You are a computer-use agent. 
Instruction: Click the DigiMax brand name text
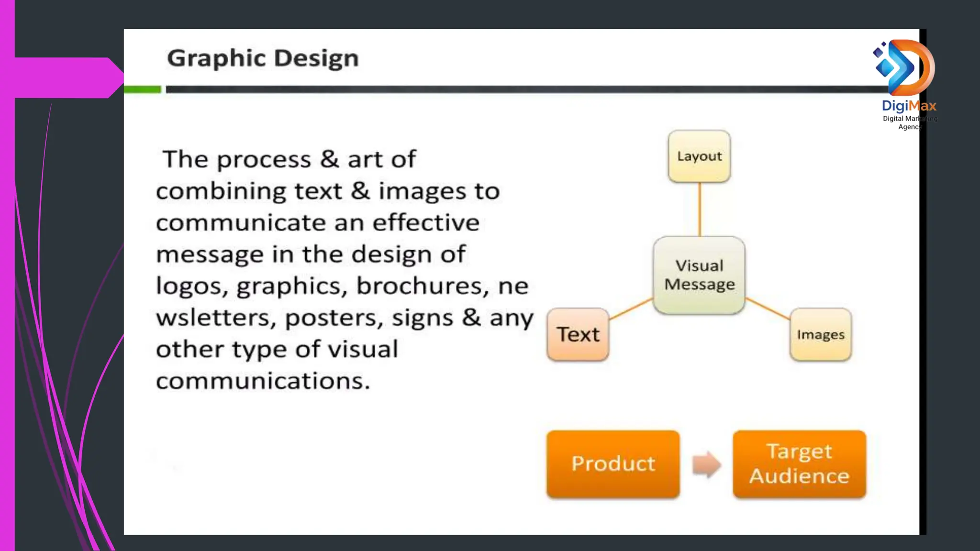click(x=909, y=106)
